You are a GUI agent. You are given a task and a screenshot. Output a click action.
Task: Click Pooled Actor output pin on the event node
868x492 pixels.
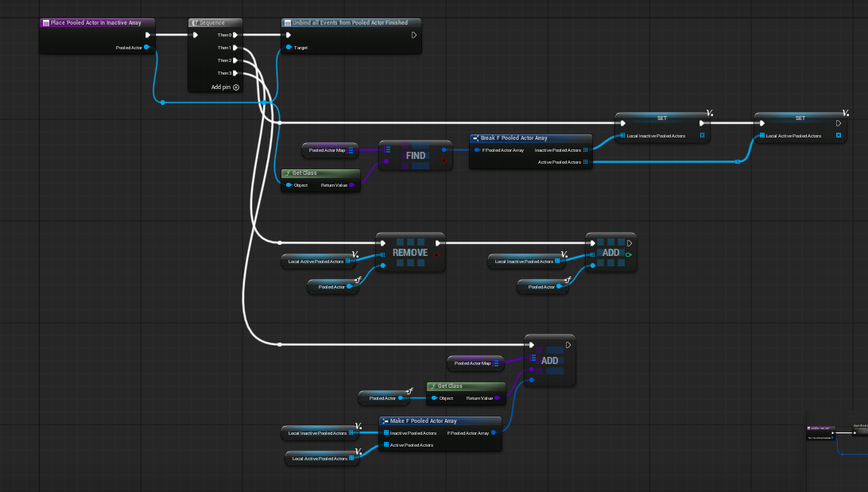click(147, 48)
